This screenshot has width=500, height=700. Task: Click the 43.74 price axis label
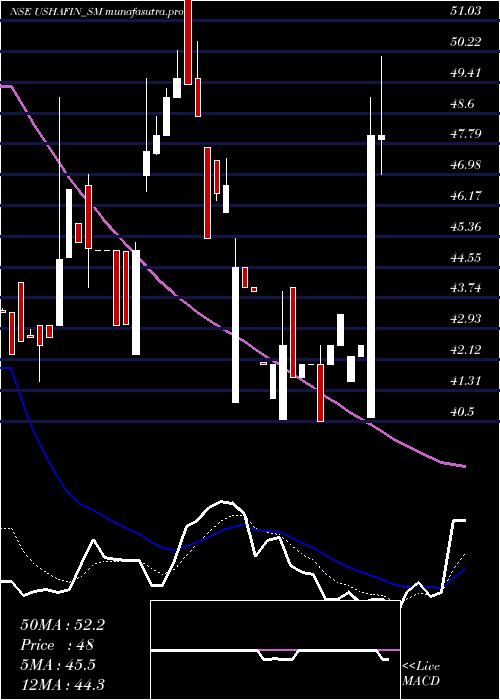pyautogui.click(x=465, y=288)
